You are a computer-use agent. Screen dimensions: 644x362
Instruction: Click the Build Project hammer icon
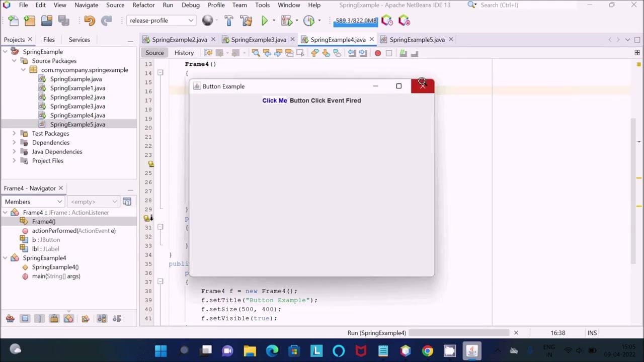pyautogui.click(x=229, y=21)
